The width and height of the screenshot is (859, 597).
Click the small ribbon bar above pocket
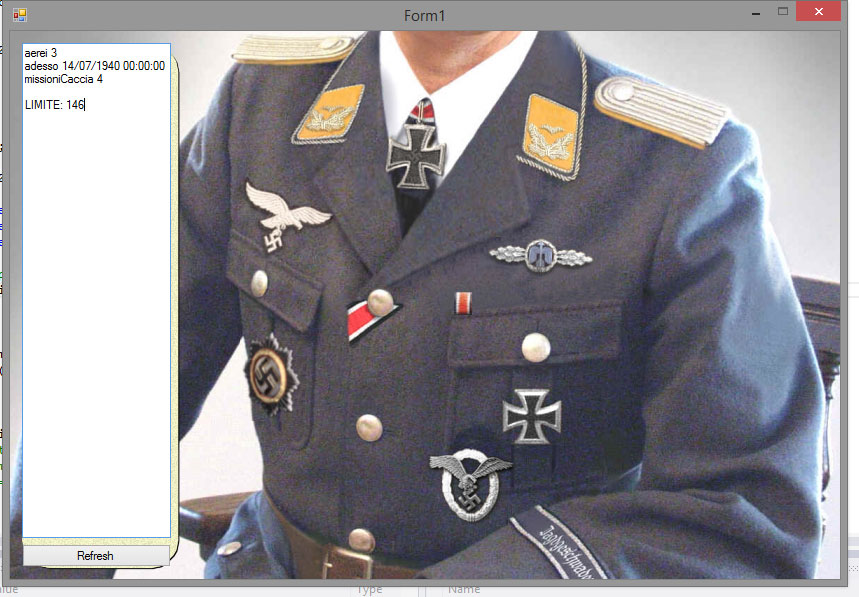(x=463, y=303)
